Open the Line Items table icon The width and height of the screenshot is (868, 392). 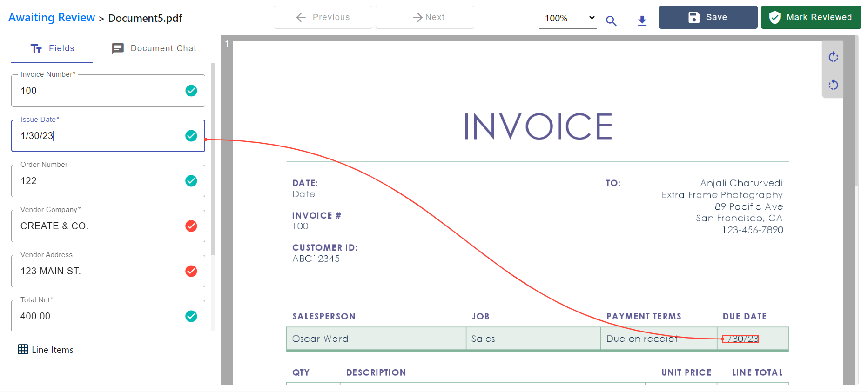click(23, 350)
